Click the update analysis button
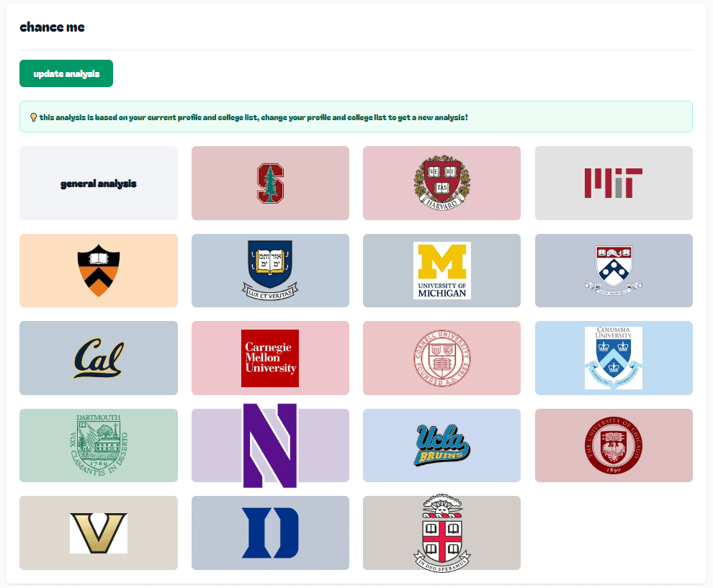Screen dimensions: 713x588 [66, 73]
